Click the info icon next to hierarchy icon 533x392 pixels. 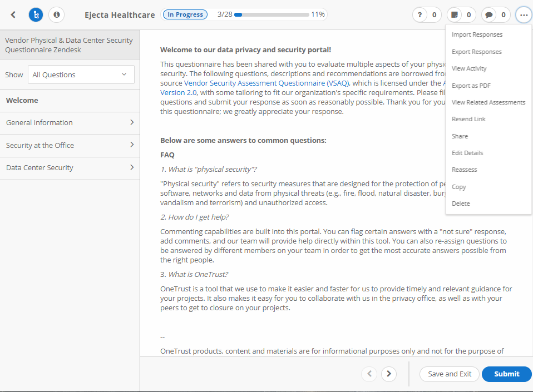(x=56, y=14)
